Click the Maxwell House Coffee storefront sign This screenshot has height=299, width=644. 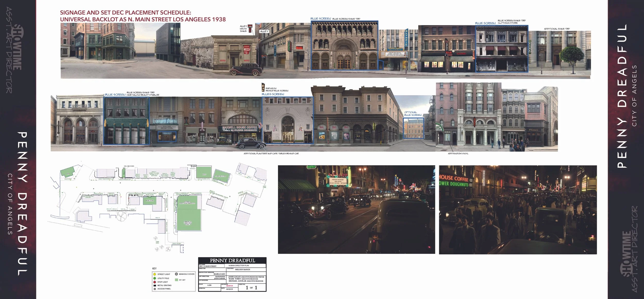click(240, 129)
